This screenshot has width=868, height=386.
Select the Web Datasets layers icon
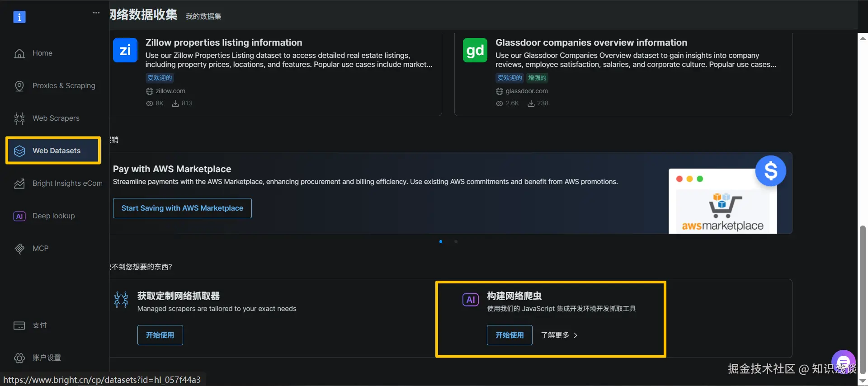(x=19, y=151)
